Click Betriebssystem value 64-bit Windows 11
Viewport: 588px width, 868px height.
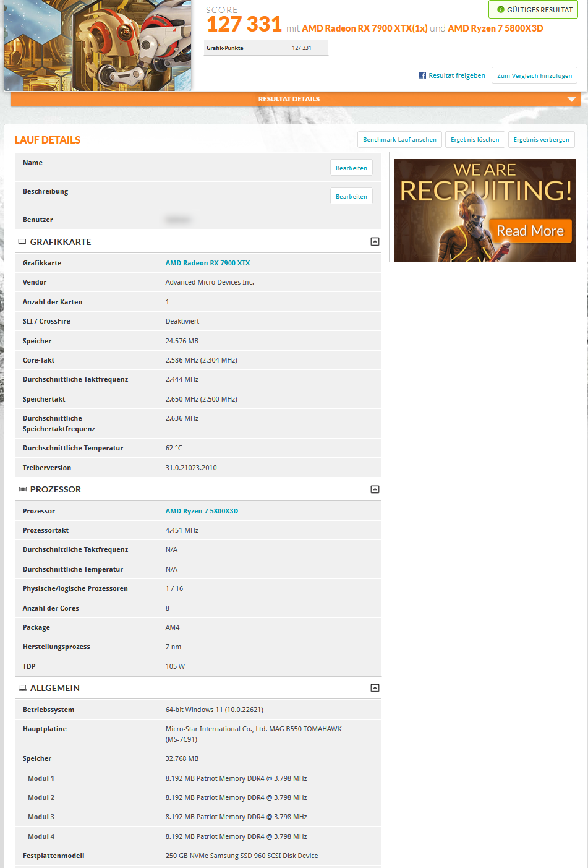tap(214, 710)
